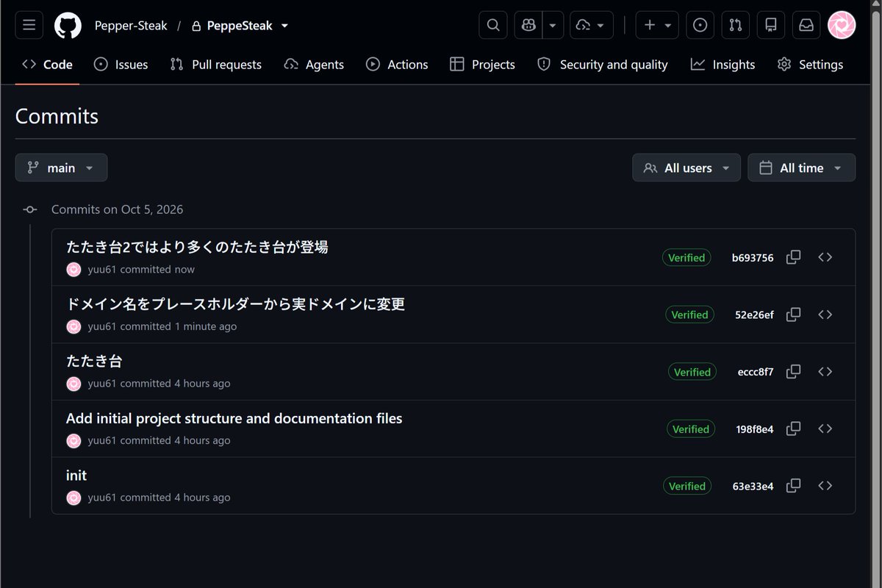
Task: Show Verified signature details for commit 52e26ef
Action: pos(689,315)
